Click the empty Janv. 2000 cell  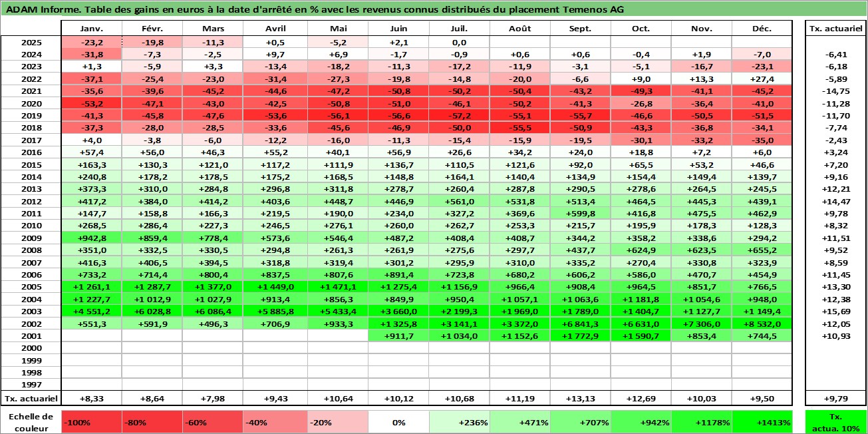(x=91, y=348)
